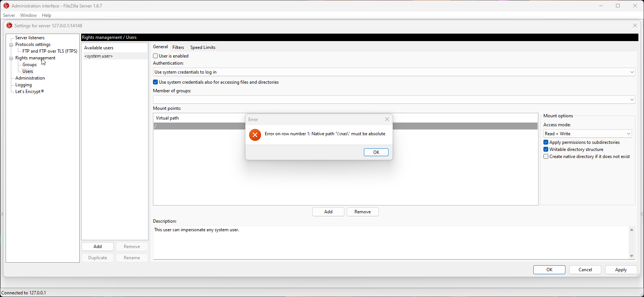This screenshot has width=644, height=297.
Task: Click Remove button under Mount points
Action: 363,212
